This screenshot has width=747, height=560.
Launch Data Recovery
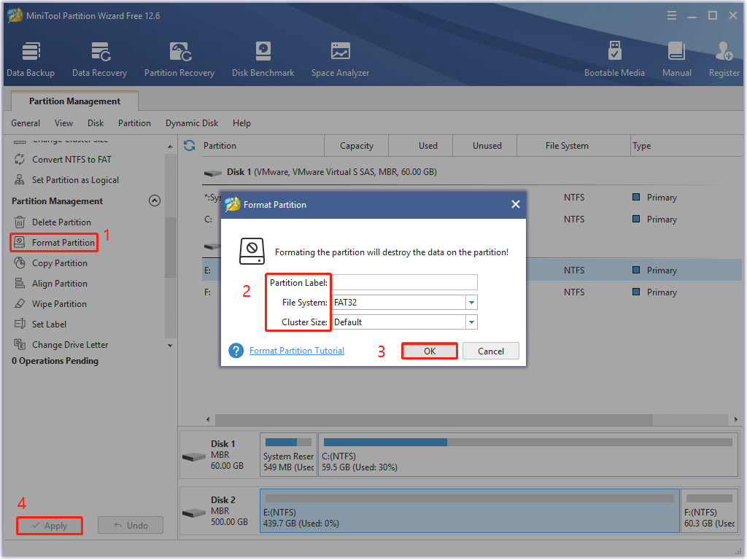tap(99, 60)
